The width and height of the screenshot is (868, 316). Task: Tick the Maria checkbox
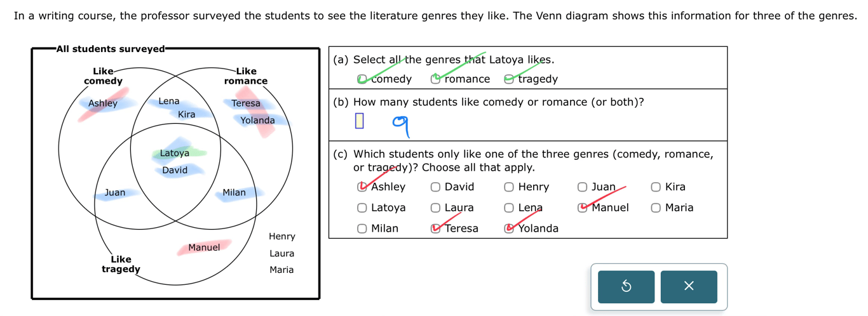(x=656, y=208)
